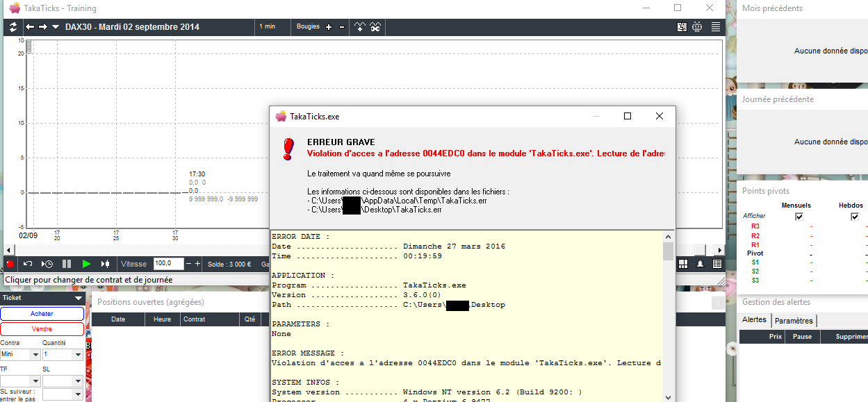Click the chart horizontal scrollbar right arrow
This screenshot has width=868, height=402.
(719, 250)
